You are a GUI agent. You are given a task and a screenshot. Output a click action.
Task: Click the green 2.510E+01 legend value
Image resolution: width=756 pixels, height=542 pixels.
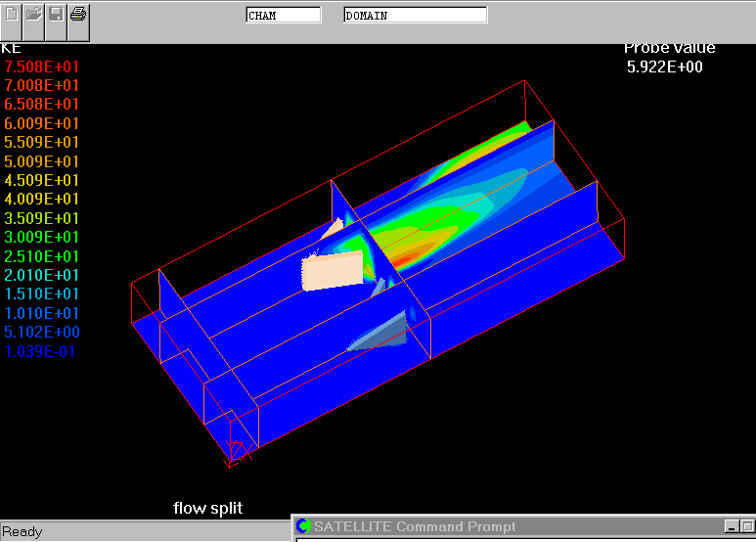pyautogui.click(x=42, y=256)
